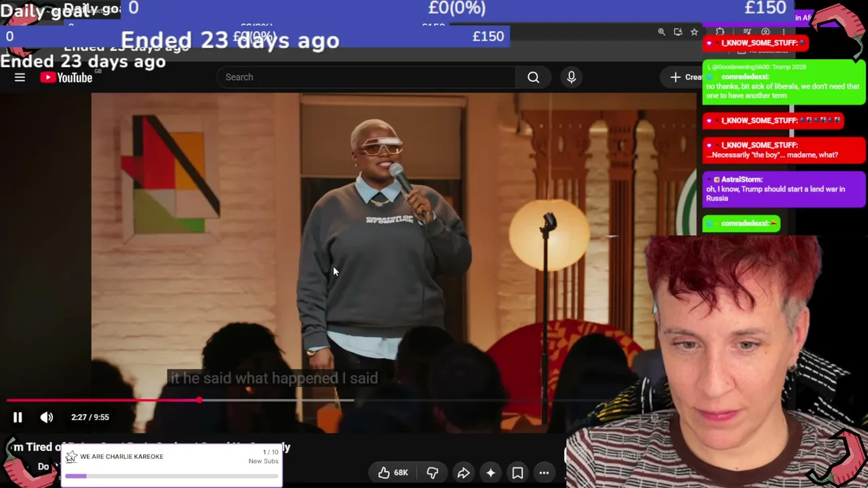Click the 2:27 / 9:55 time display

pyautogui.click(x=90, y=418)
